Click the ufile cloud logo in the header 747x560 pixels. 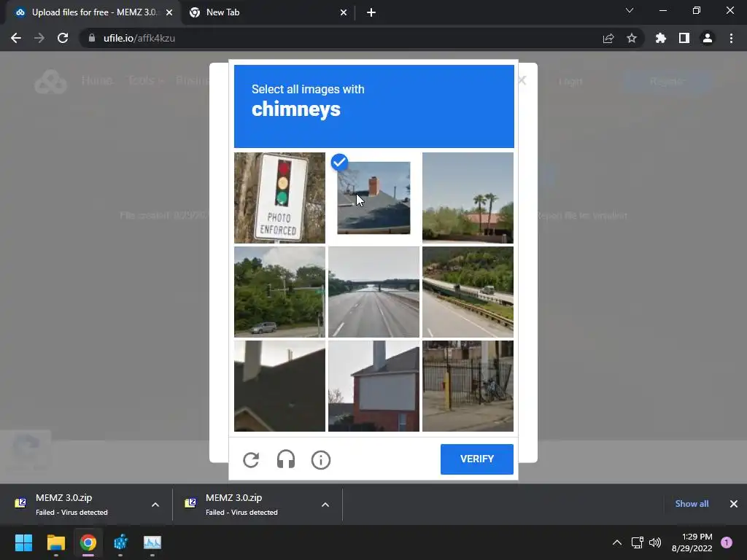click(50, 82)
